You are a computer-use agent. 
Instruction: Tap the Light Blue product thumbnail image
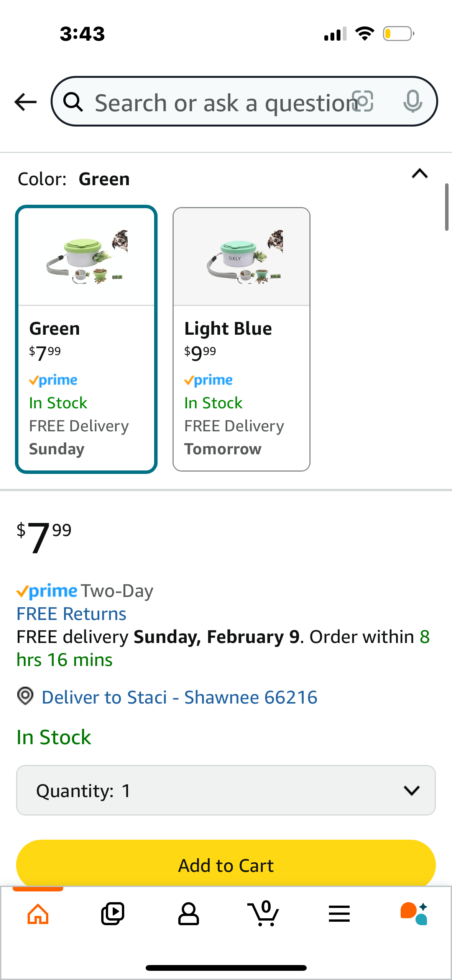pyautogui.click(x=242, y=257)
